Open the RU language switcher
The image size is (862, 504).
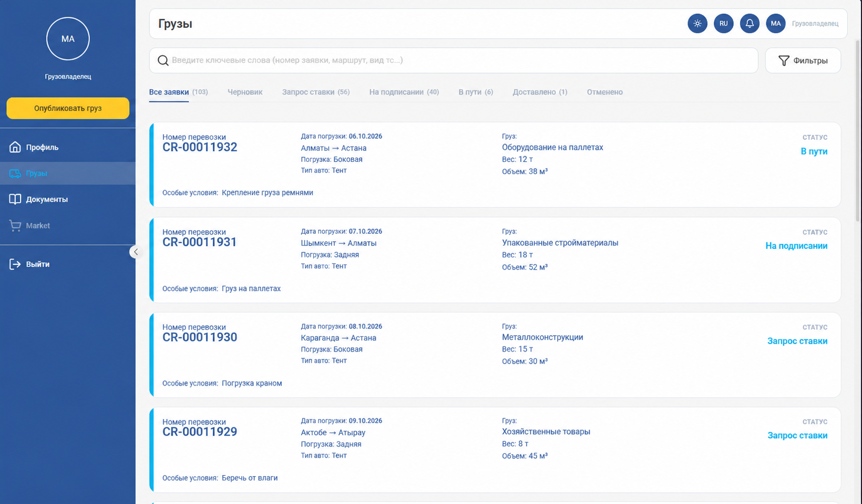[x=724, y=24]
